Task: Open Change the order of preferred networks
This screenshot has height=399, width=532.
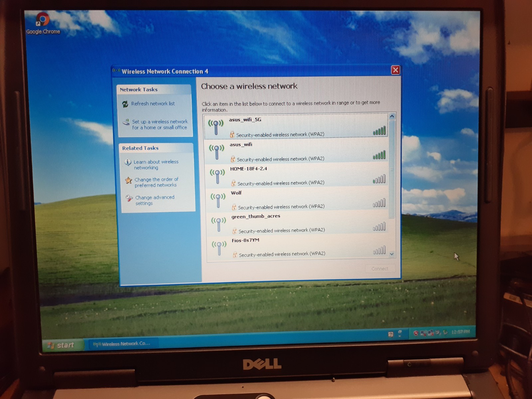Action: point(156,182)
